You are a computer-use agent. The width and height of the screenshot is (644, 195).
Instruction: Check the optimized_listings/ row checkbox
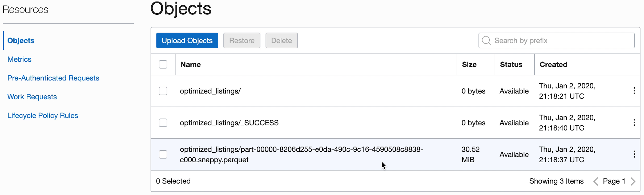[163, 91]
